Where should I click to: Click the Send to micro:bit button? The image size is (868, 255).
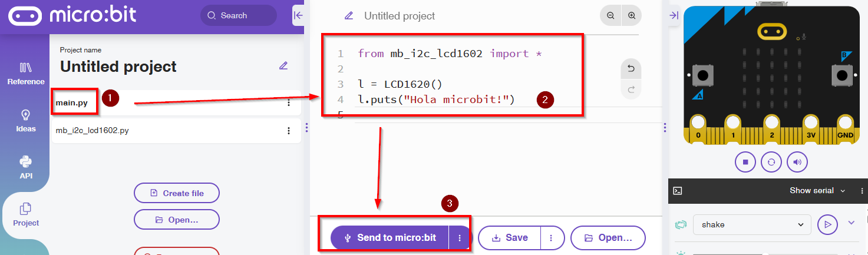coord(390,238)
